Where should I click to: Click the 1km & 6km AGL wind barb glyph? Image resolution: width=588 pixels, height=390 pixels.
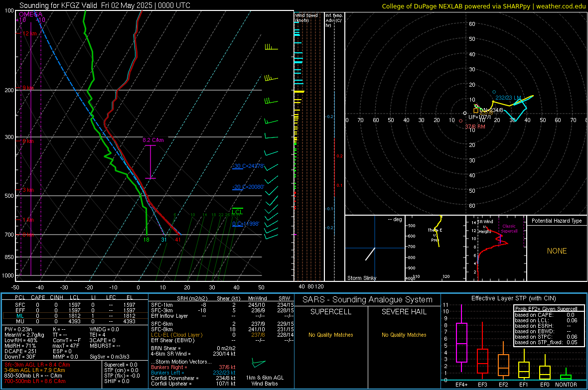click(259, 364)
